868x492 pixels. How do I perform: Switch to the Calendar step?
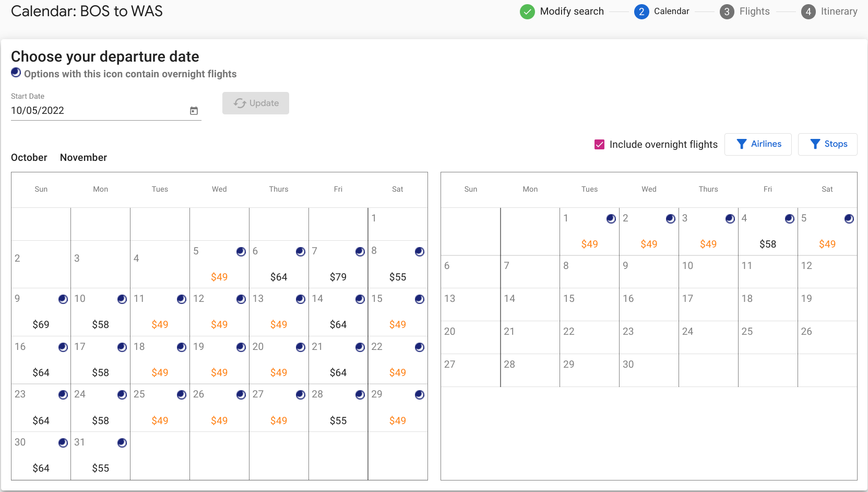click(662, 11)
